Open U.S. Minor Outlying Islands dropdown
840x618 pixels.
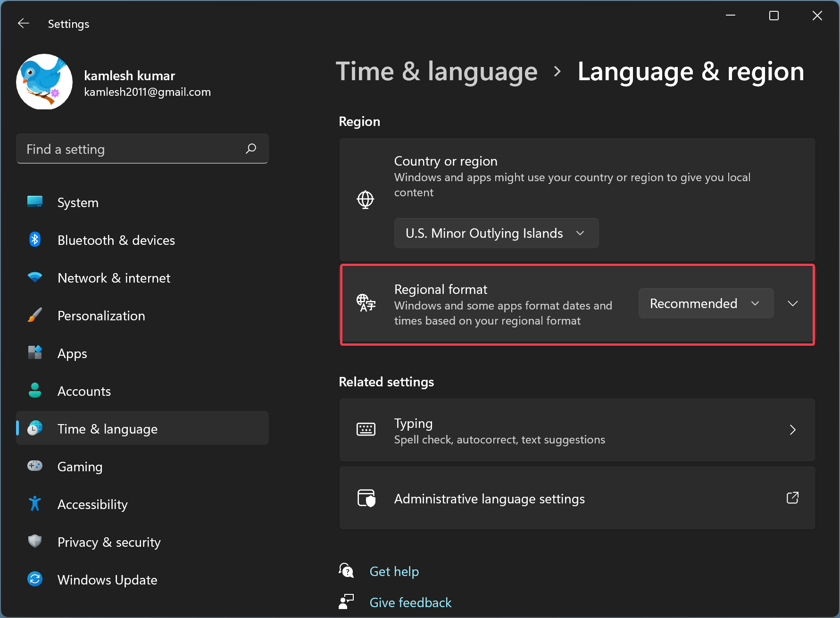pos(496,233)
